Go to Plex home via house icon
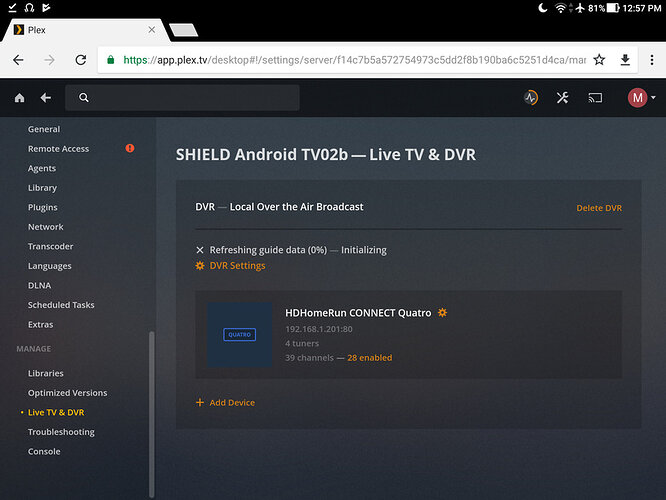Viewport: 666px width, 500px height. (20, 98)
